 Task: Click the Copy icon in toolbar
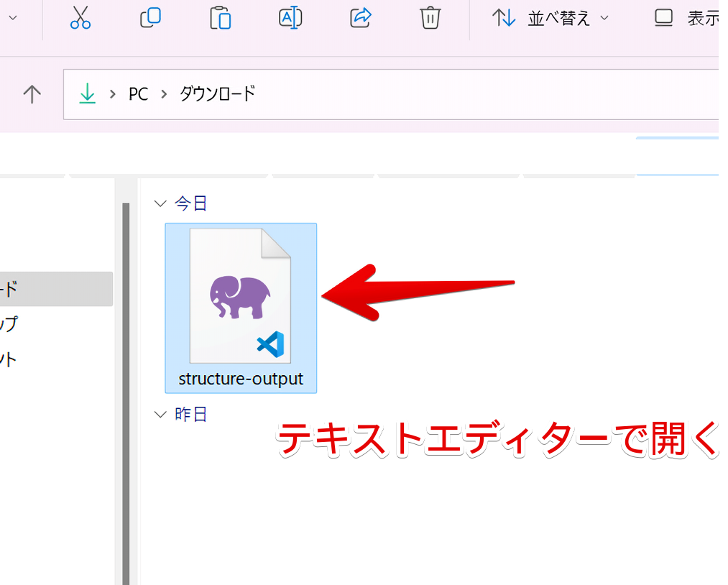tap(150, 18)
